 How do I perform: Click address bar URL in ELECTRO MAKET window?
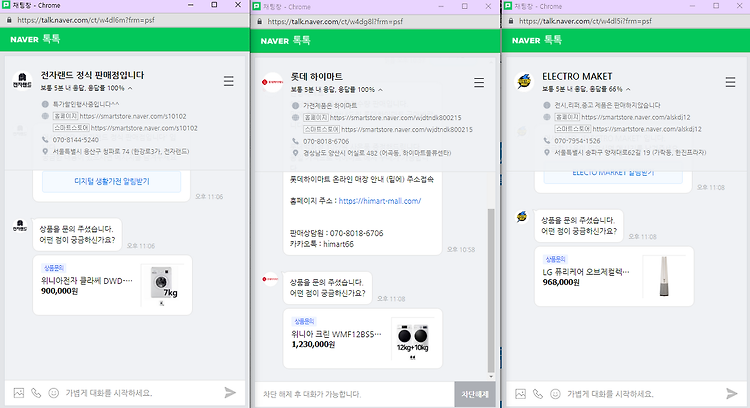click(585, 21)
